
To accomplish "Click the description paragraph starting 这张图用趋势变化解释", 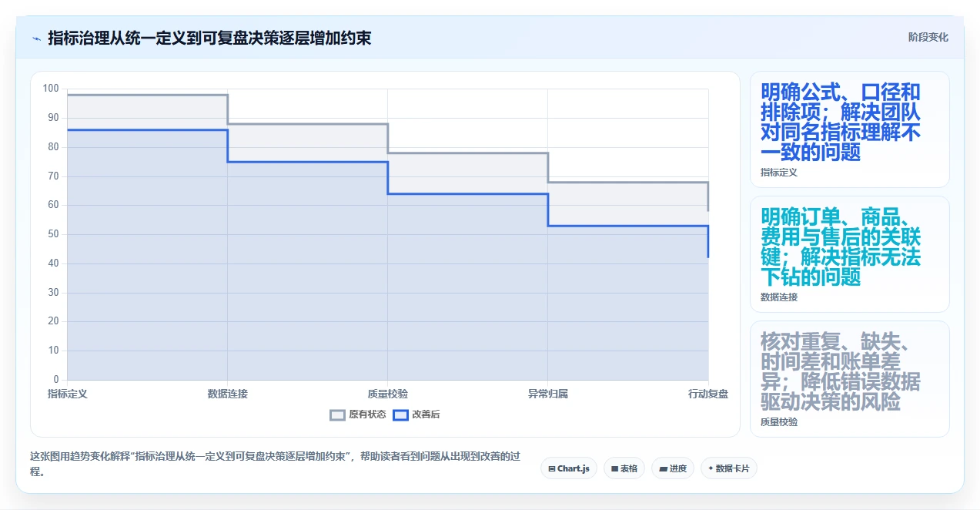I will (x=276, y=464).
